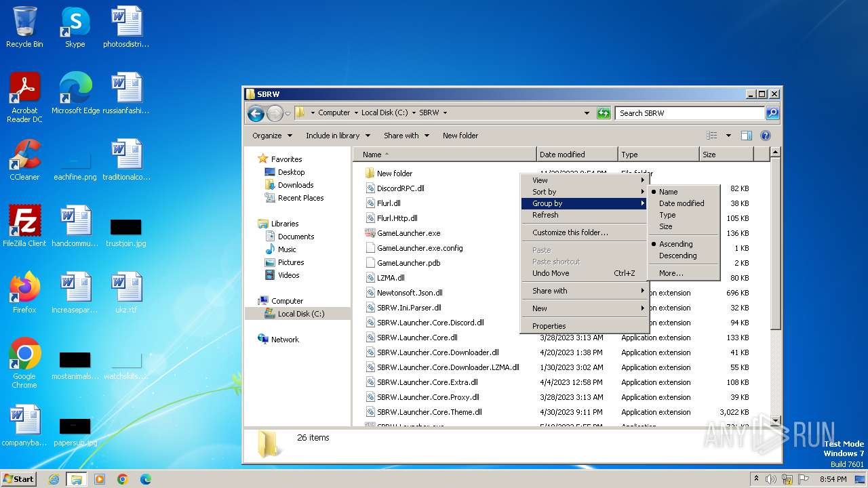The image size is (868, 488).
Task: Click More… in Group by submenu
Action: coord(684,273)
